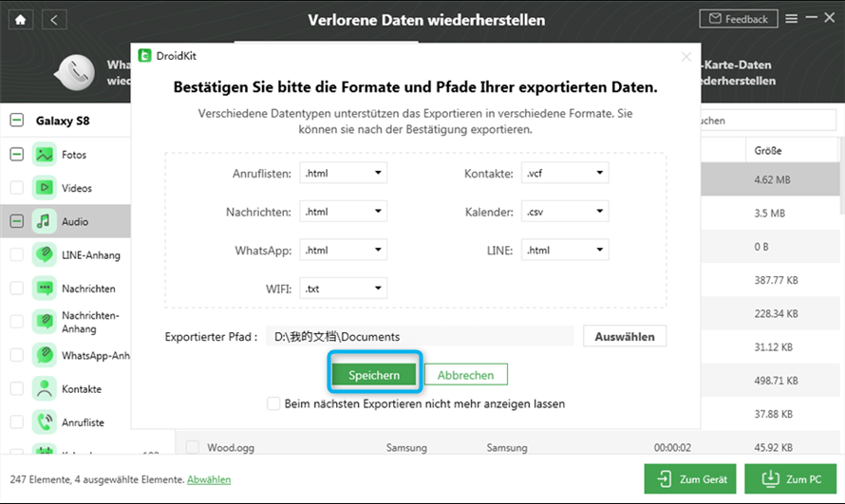Toggle the Galaxy S8 checkbox
This screenshot has height=504, width=845.
tap(17, 121)
